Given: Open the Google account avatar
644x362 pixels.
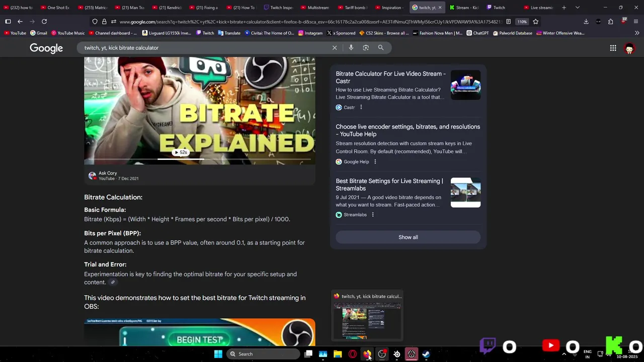Looking at the screenshot, I should [629, 48].
